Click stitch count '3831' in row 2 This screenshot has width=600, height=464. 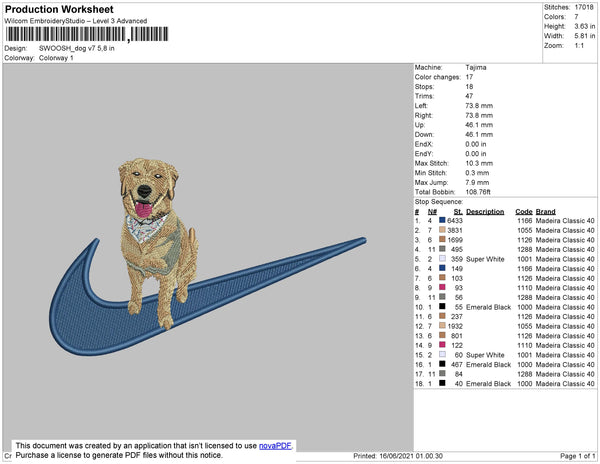coord(455,230)
